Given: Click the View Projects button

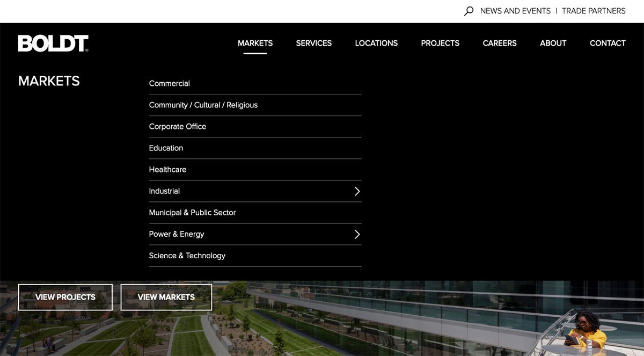Looking at the screenshot, I should pyautogui.click(x=65, y=297).
